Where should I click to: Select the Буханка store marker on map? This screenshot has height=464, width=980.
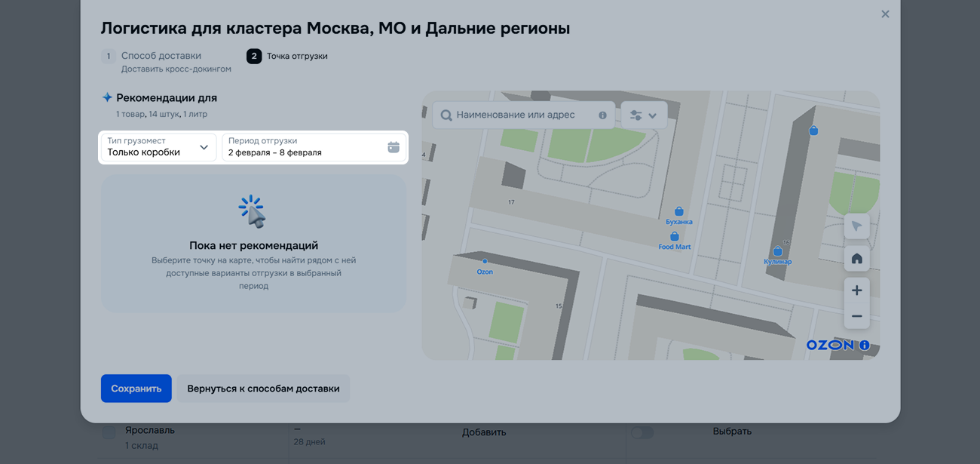[678, 212]
